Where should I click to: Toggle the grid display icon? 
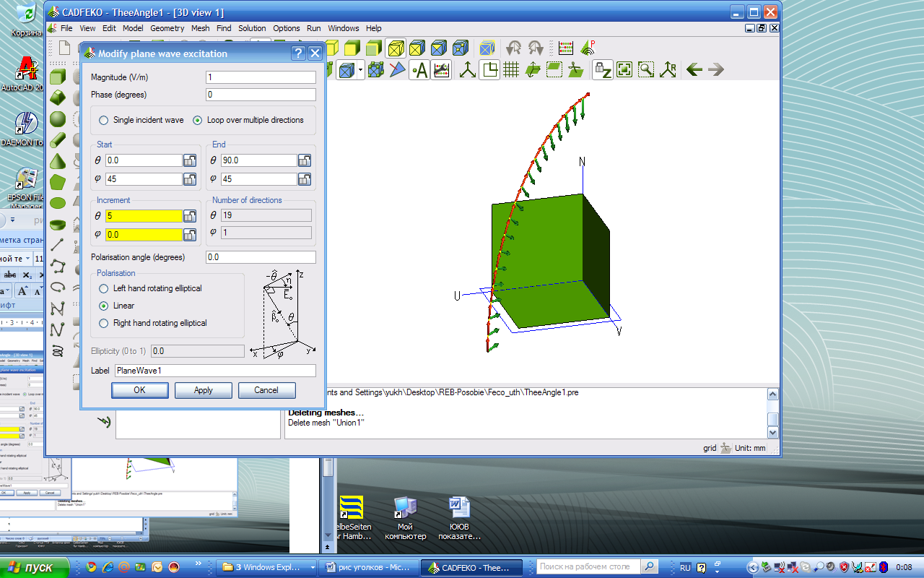pos(511,70)
